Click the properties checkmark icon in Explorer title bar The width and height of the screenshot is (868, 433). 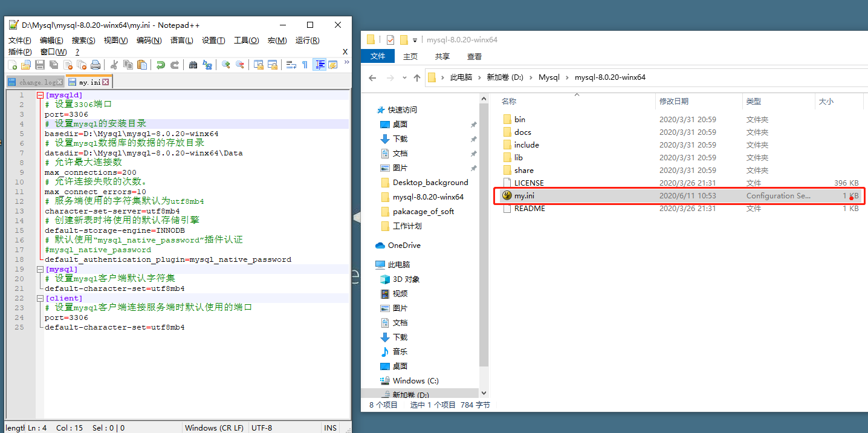click(390, 40)
